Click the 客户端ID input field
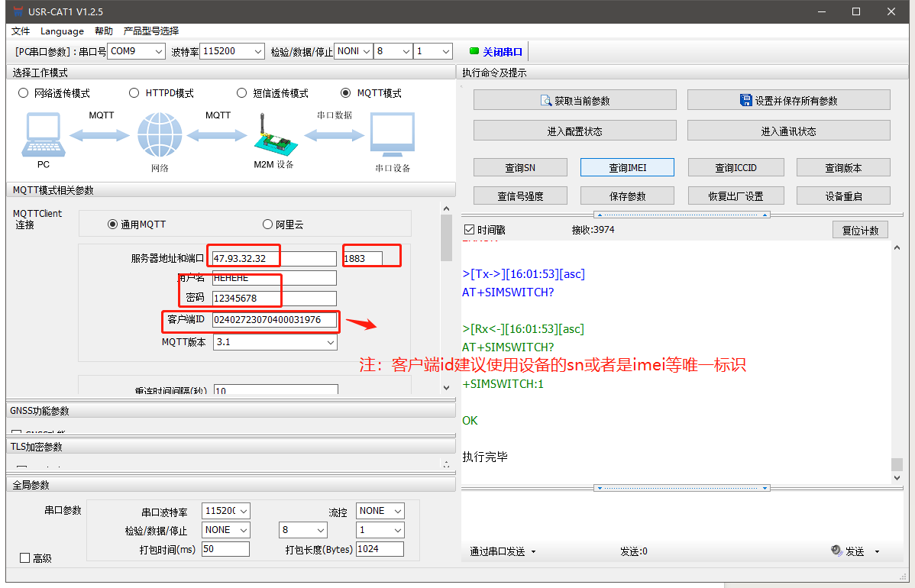 [274, 320]
